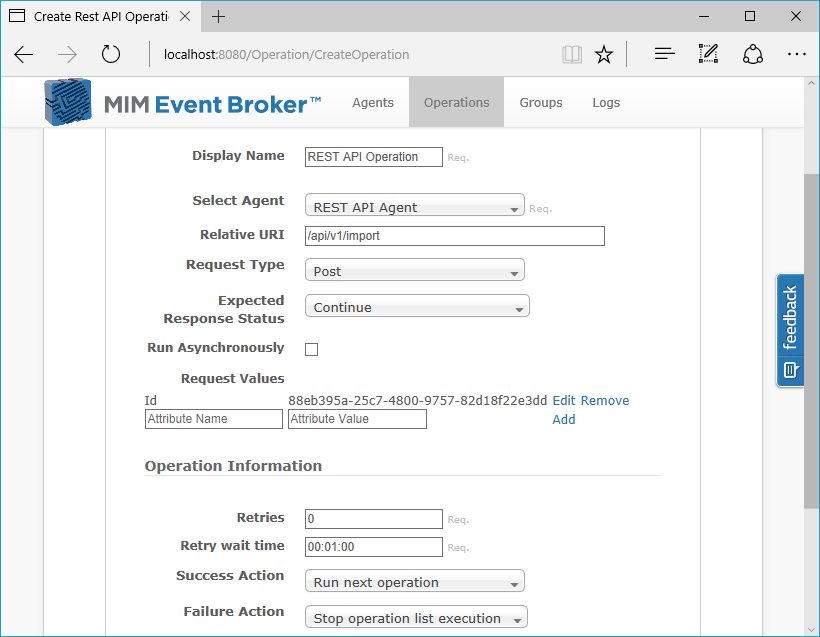Add page to favorites with star icon
The width and height of the screenshot is (820, 637).
pyautogui.click(x=604, y=54)
